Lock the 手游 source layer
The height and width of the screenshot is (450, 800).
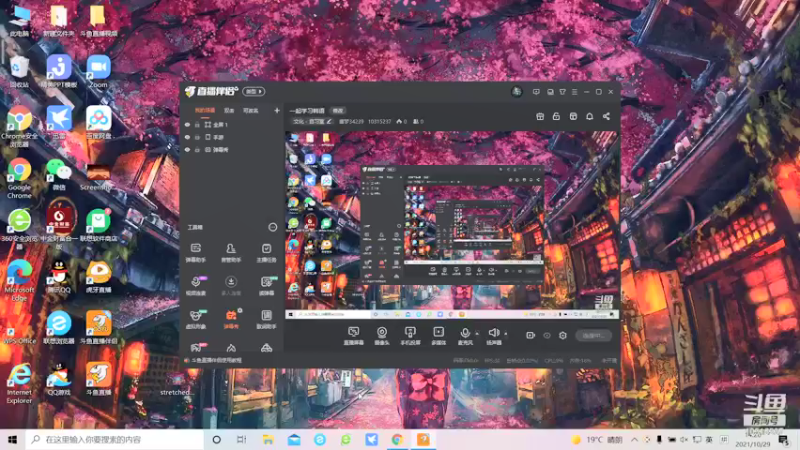coord(197,137)
